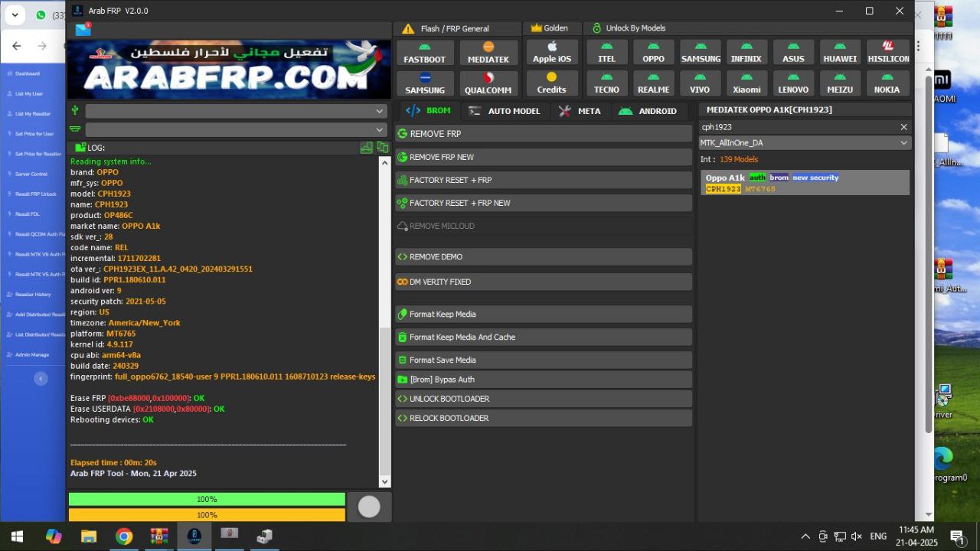
Task: Open Chrome from the taskbar
Action: pos(124,536)
